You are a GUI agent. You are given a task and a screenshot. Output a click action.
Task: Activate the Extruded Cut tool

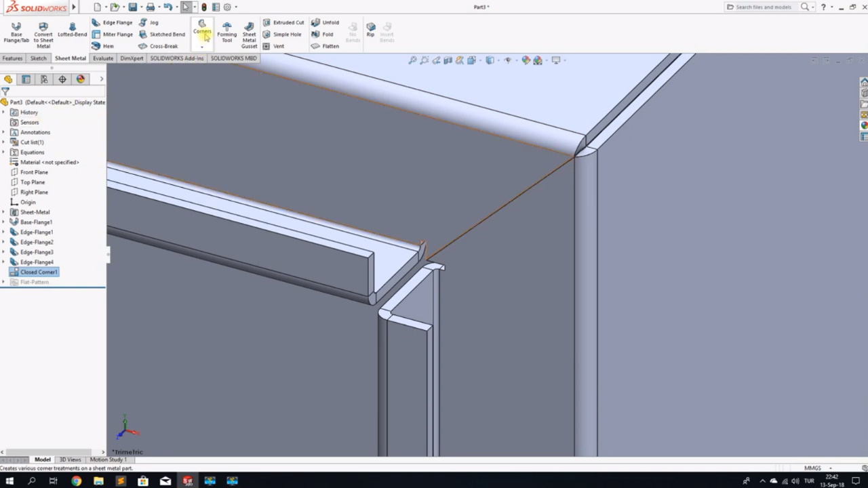coord(288,22)
